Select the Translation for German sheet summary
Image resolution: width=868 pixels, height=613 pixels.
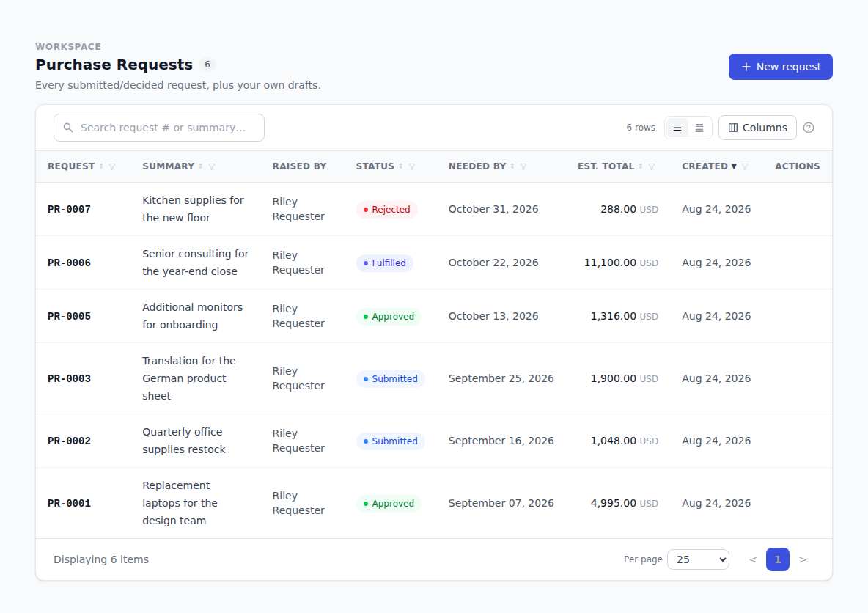pos(188,379)
